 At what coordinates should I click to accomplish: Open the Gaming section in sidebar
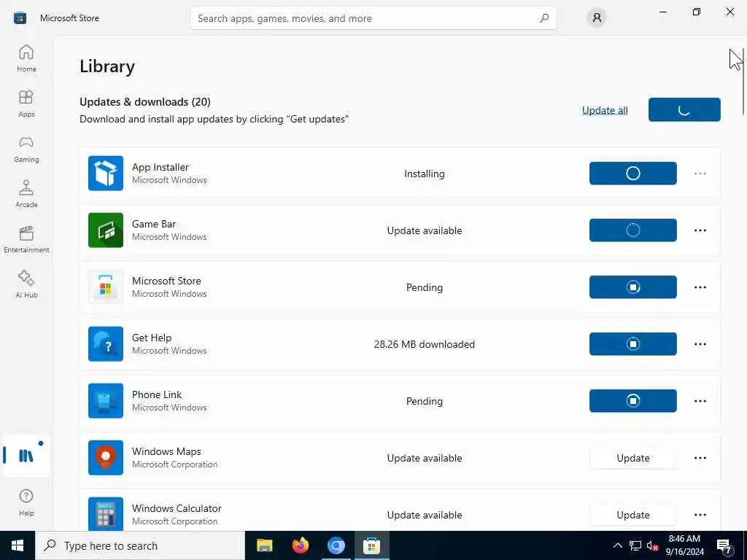(x=26, y=149)
